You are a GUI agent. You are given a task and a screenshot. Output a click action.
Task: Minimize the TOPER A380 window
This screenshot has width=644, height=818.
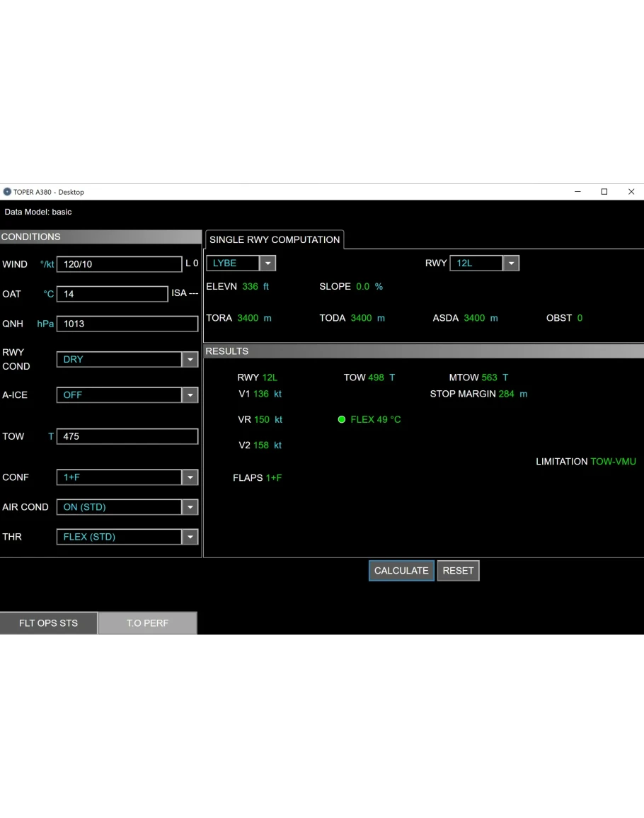point(577,192)
